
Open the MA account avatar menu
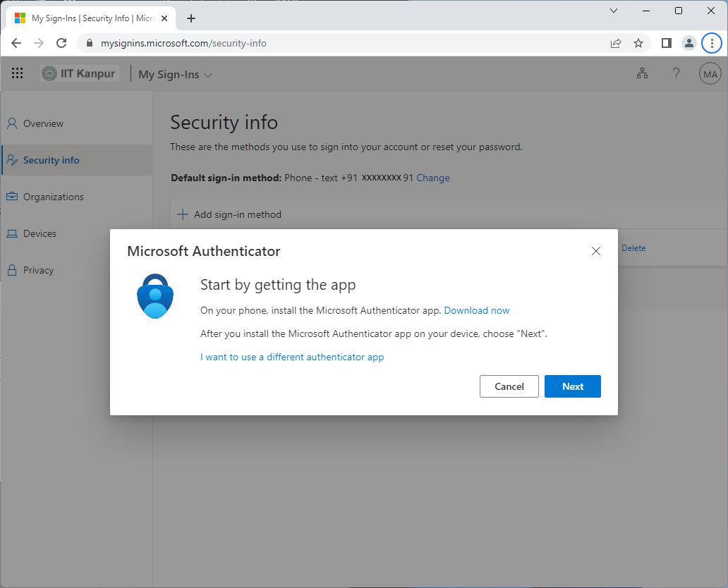click(710, 74)
